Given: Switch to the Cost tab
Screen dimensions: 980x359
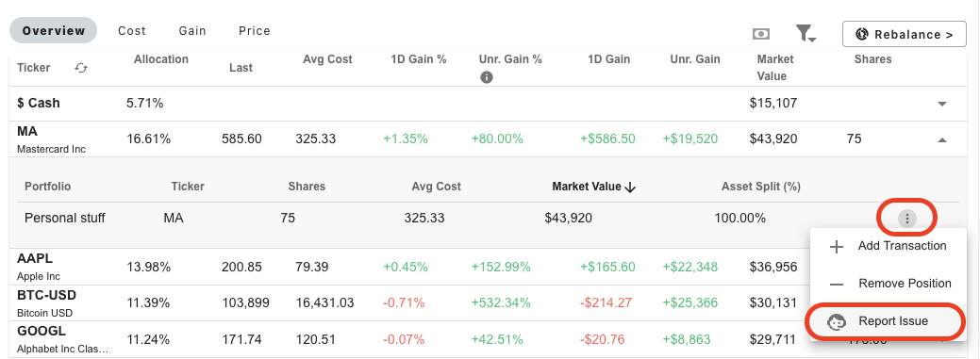Looking at the screenshot, I should (x=132, y=30).
